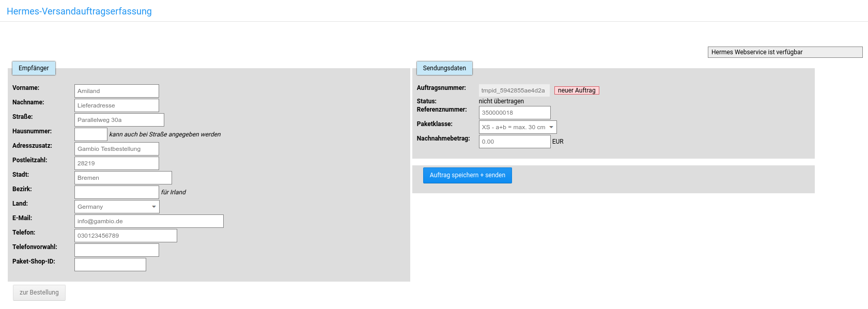Click the Stadt field containing Bremen
The height and width of the screenshot is (309, 868).
[x=123, y=178]
